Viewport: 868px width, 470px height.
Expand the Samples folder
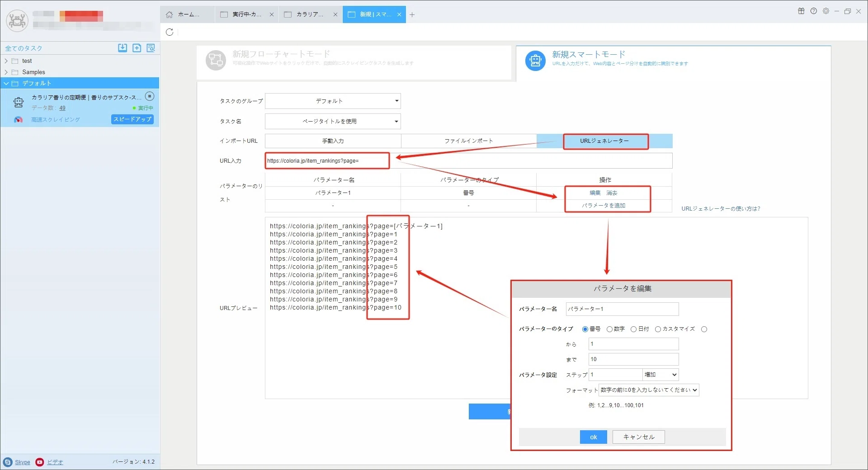pyautogui.click(x=6, y=72)
